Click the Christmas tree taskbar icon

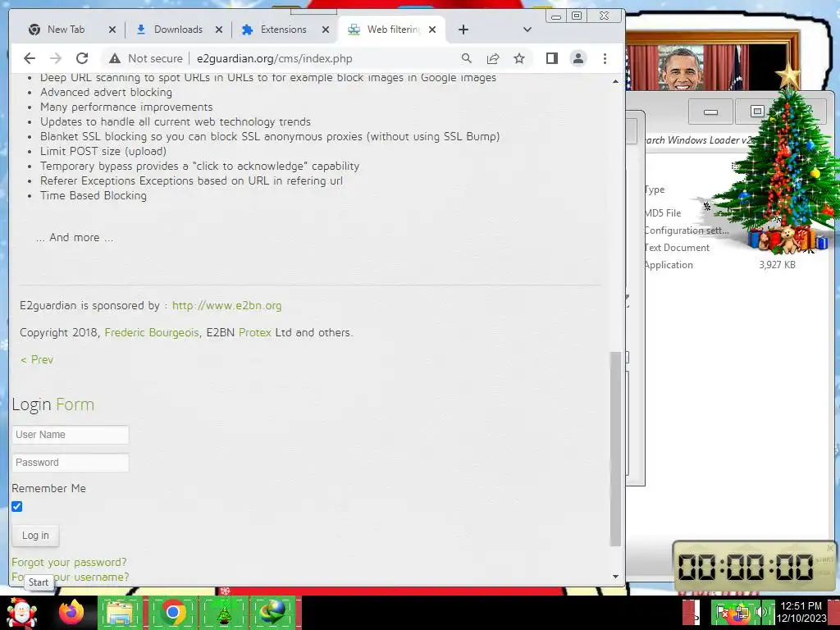click(224, 612)
